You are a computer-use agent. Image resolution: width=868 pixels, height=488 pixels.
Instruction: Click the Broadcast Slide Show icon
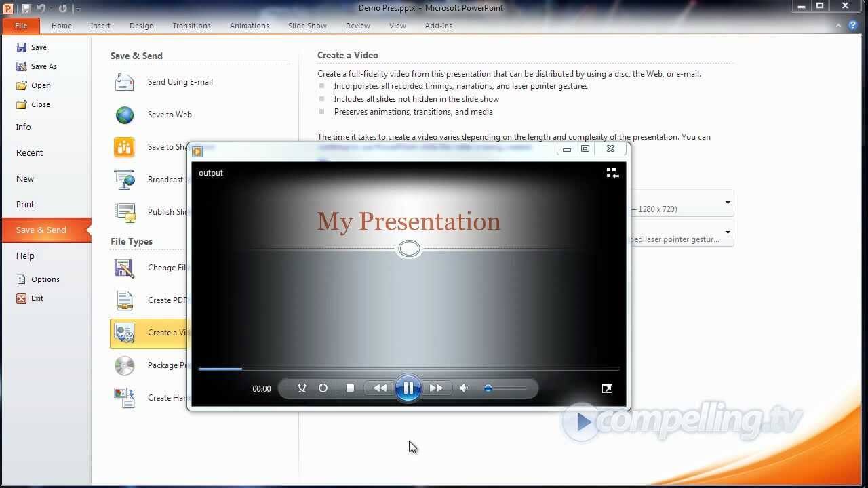125,180
